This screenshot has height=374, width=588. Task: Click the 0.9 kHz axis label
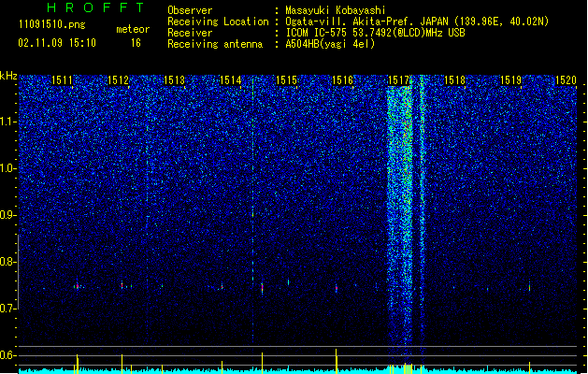(x=8, y=215)
